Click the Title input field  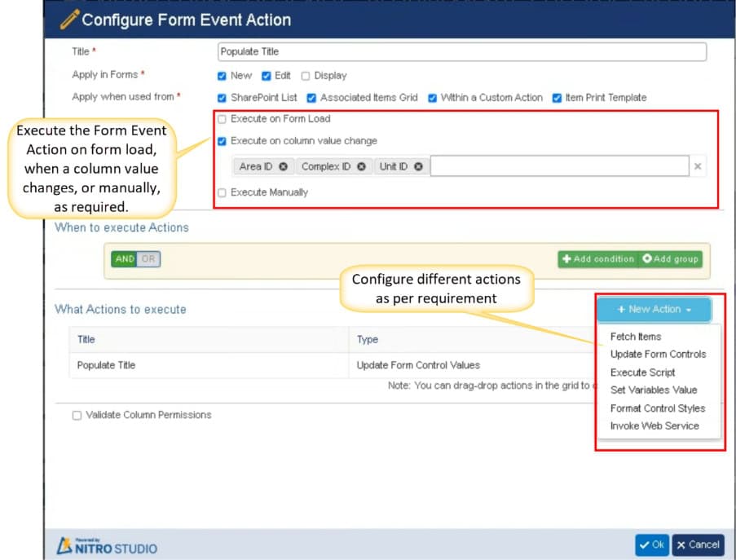click(462, 51)
